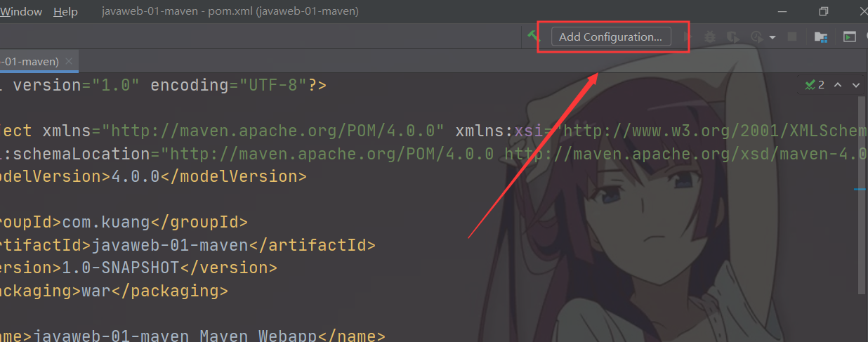Run with Coverage shield icon
Image resolution: width=868 pixels, height=342 pixels.
pos(733,37)
